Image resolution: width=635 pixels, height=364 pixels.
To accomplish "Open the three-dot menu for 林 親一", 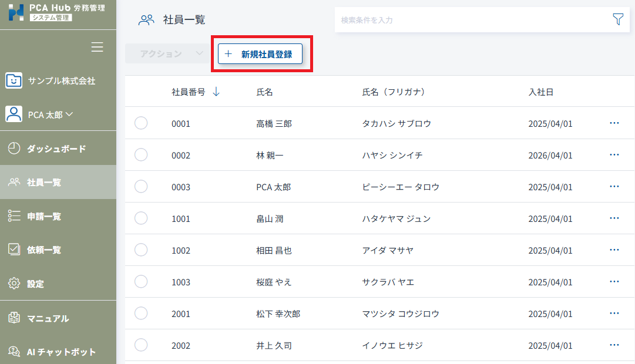I will coord(614,155).
